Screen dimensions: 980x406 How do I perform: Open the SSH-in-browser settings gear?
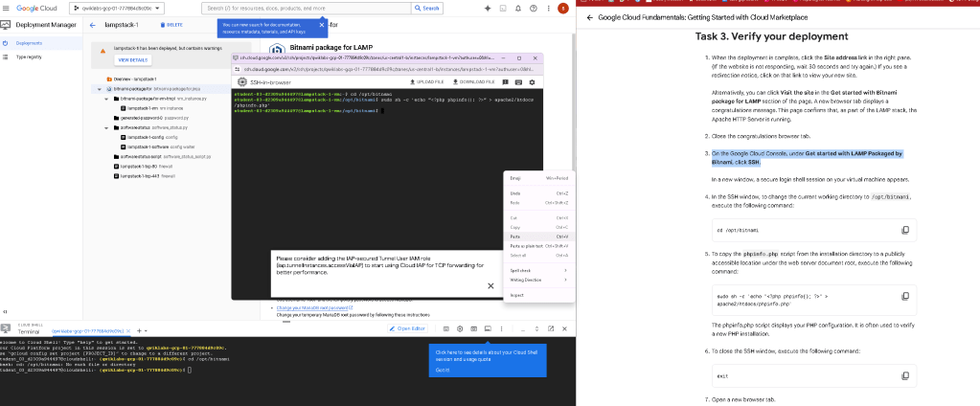coord(532,81)
